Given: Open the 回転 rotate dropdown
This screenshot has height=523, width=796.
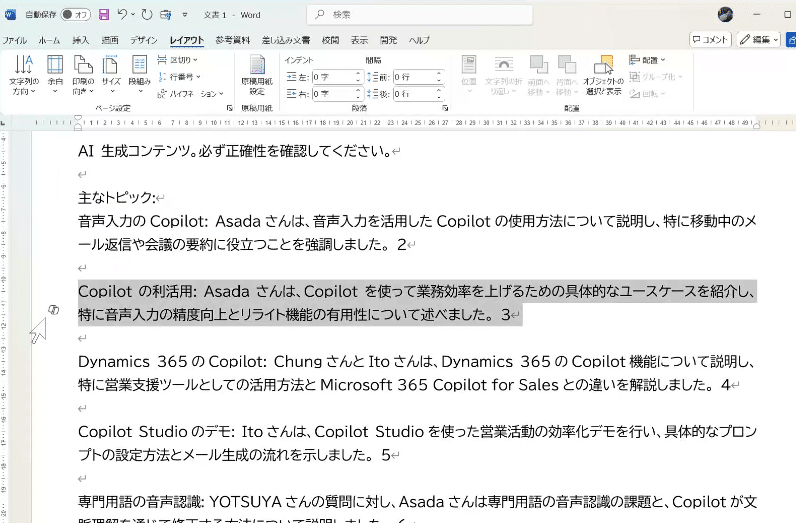Looking at the screenshot, I should [647, 94].
